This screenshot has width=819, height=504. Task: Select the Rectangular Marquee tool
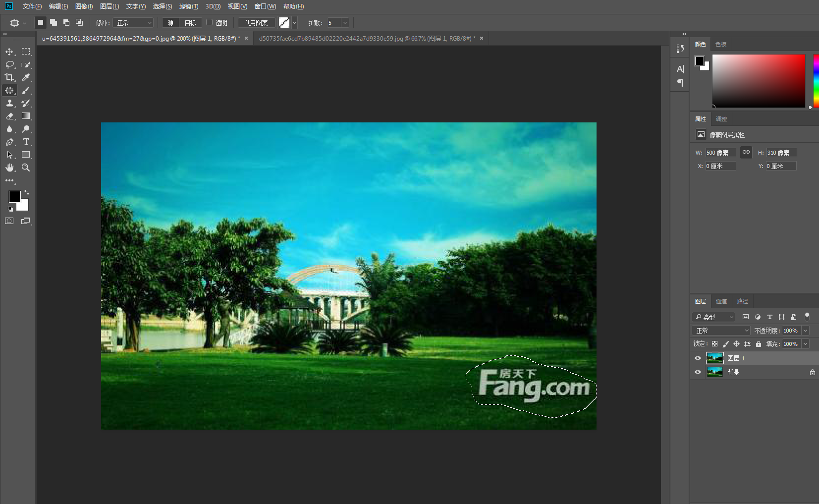coord(26,52)
